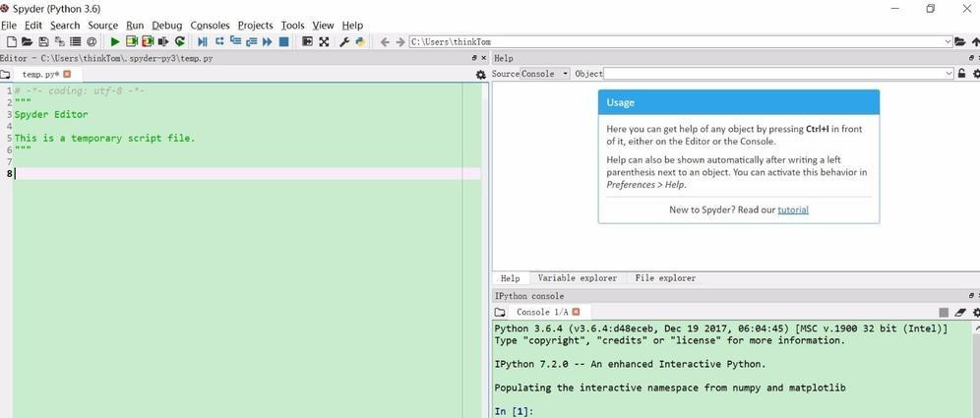Screen dimensions: 980x418
Task: Open the Source Console dropdown
Action: click(x=545, y=74)
